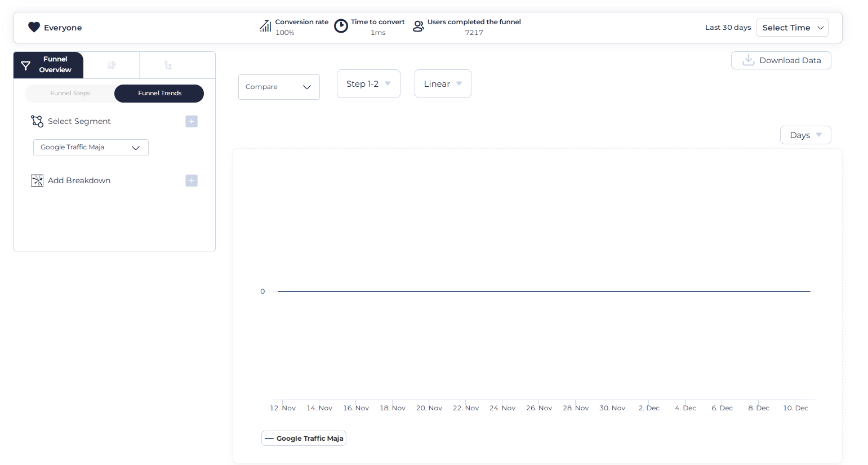Open the Google Traffic Maja segment dropdown
The image size is (868, 465).
pos(91,148)
